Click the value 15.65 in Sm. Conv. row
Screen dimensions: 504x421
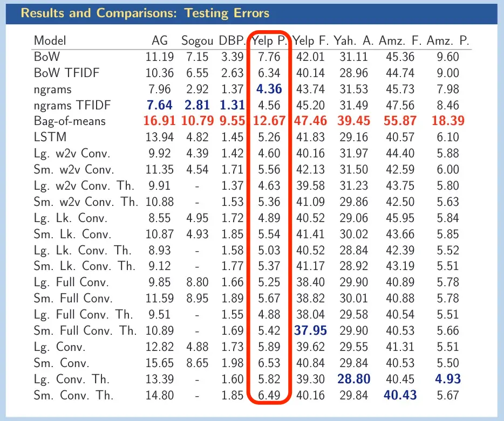pyautogui.click(x=159, y=363)
